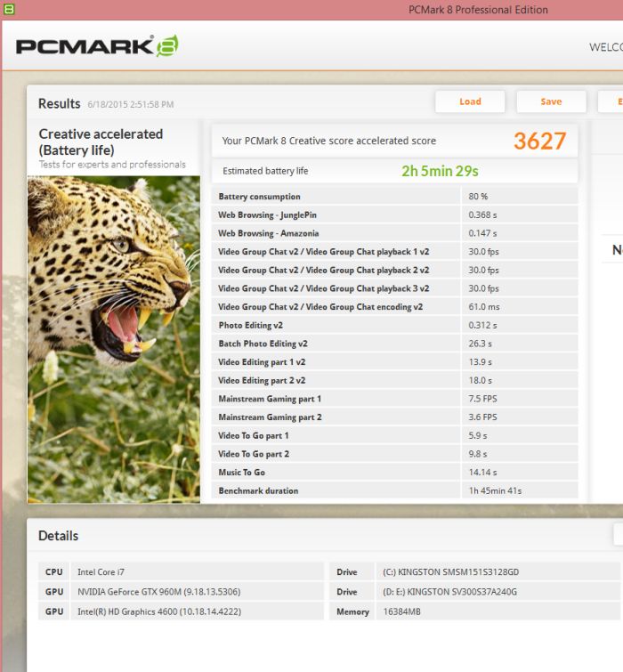Click the results timestamp 6/18/2015 2:51:58 PM
The height and width of the screenshot is (672, 623).
tap(131, 104)
